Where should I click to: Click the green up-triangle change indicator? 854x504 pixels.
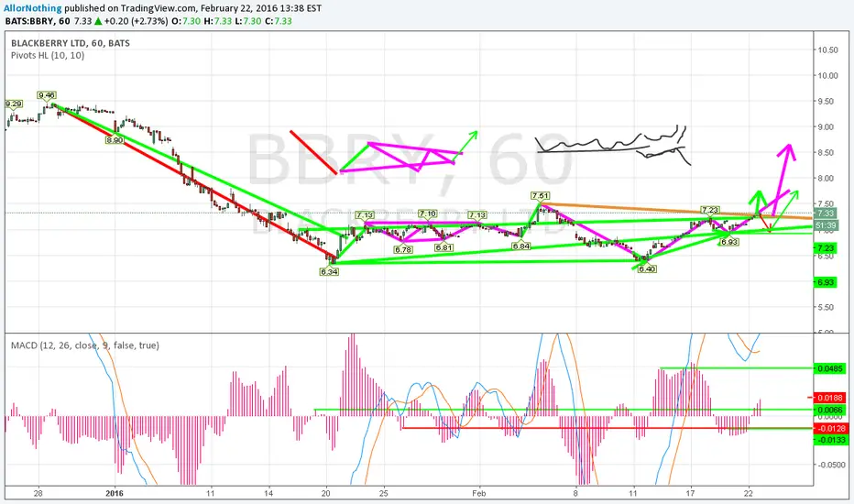(98, 21)
